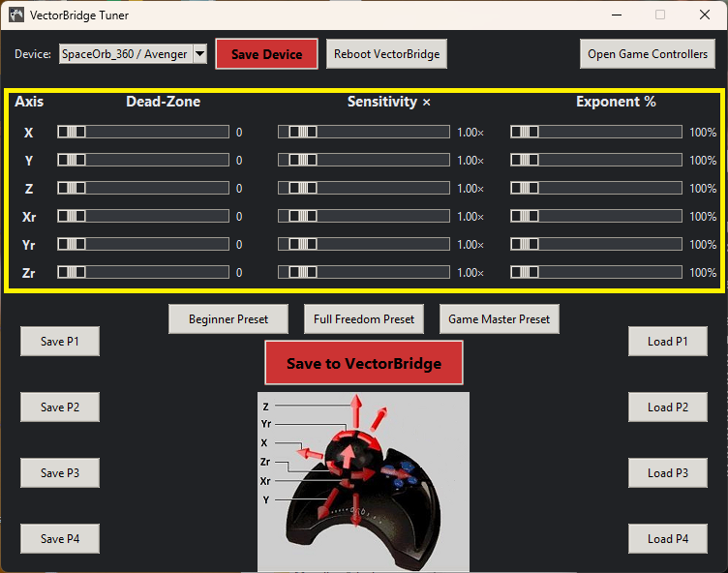728x573 pixels.
Task: Adjust the Y axis Sensitivity slider
Action: 364,160
